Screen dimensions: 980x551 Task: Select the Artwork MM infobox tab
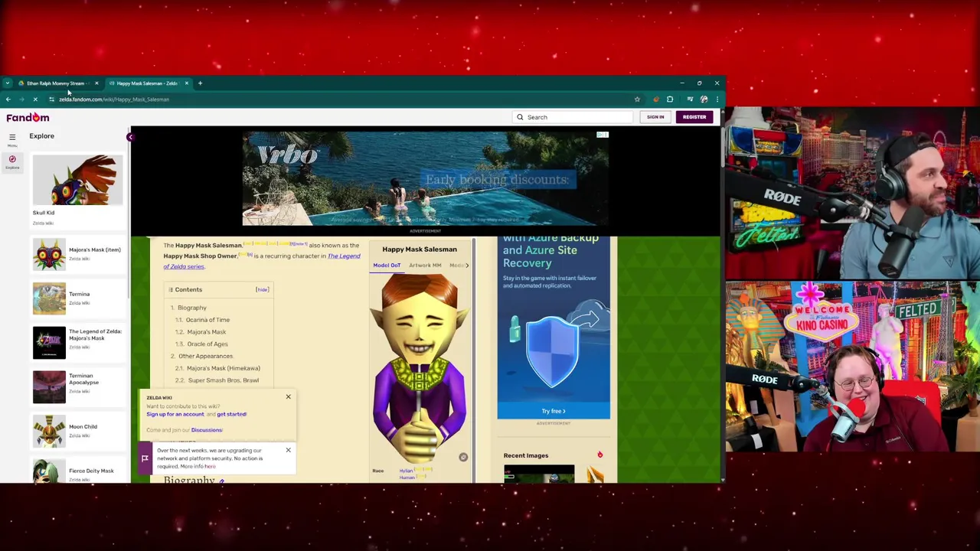coord(425,266)
